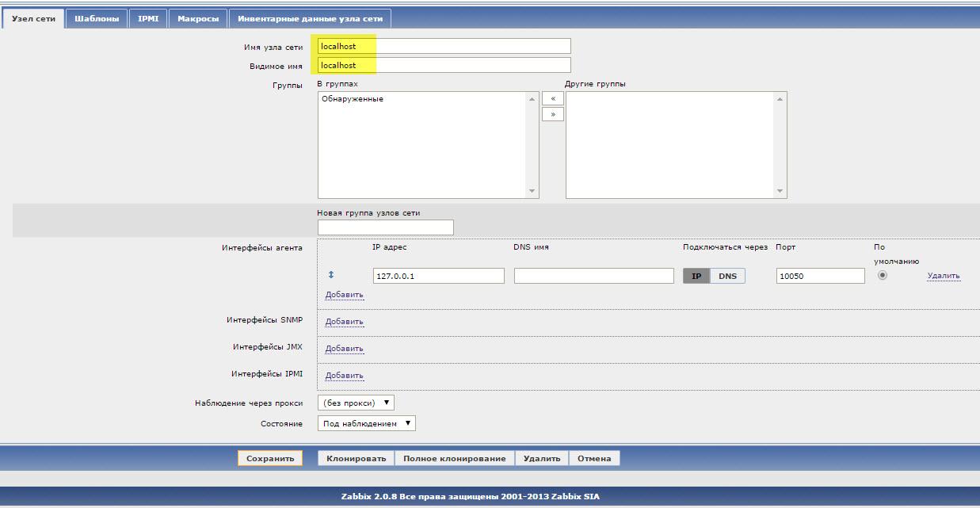The width and height of the screenshot is (980, 508).
Task: Select IP connection mode
Action: (x=696, y=276)
